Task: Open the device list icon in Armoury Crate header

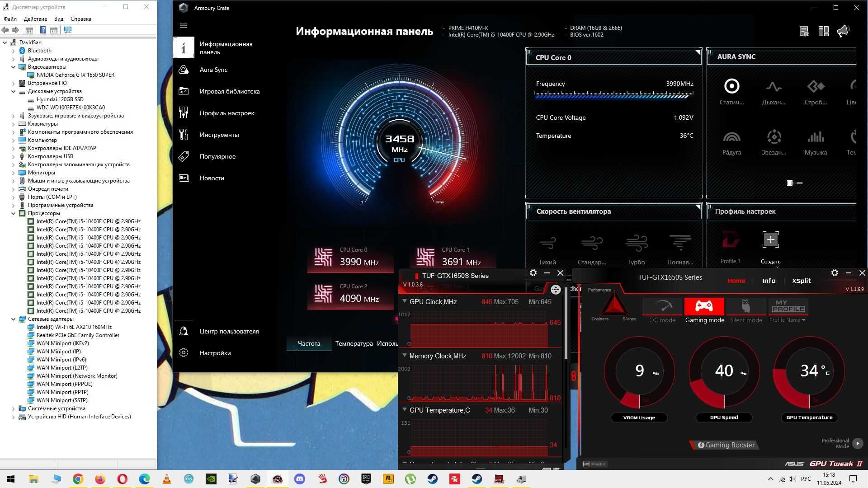Action: pyautogui.click(x=804, y=31)
